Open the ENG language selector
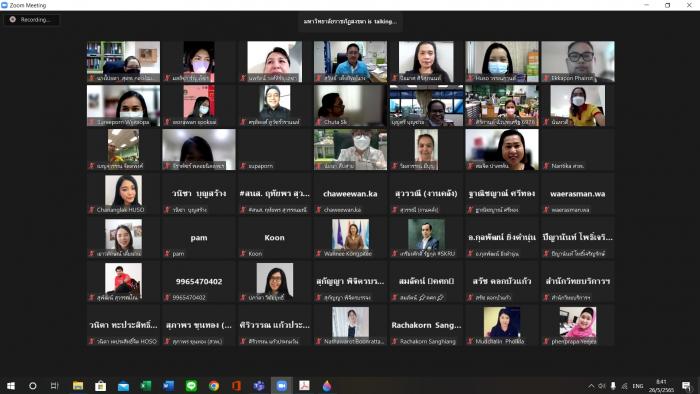The image size is (700, 394). (638, 386)
